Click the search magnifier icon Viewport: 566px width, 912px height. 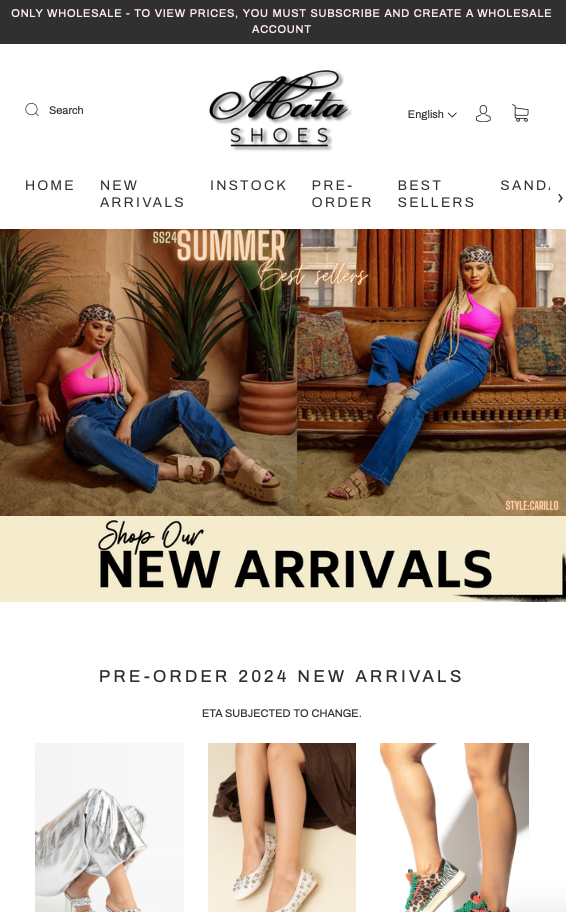(x=32, y=110)
